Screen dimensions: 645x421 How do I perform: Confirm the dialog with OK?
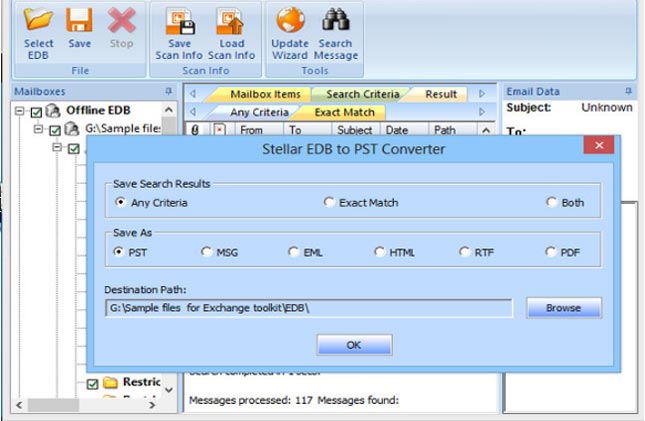[354, 345]
